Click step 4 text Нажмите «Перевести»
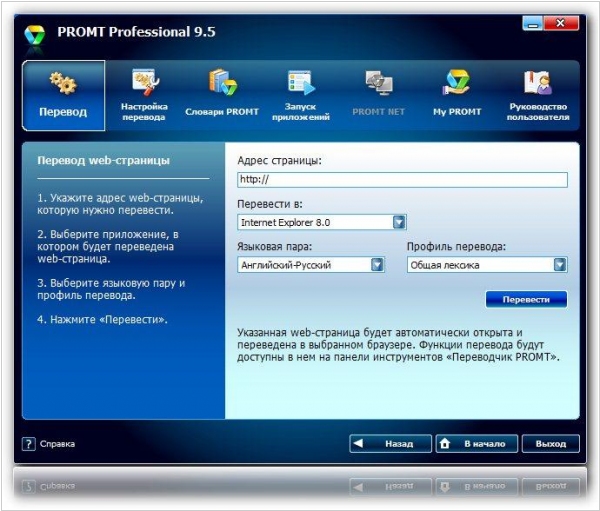The width and height of the screenshot is (600, 511). (103, 320)
